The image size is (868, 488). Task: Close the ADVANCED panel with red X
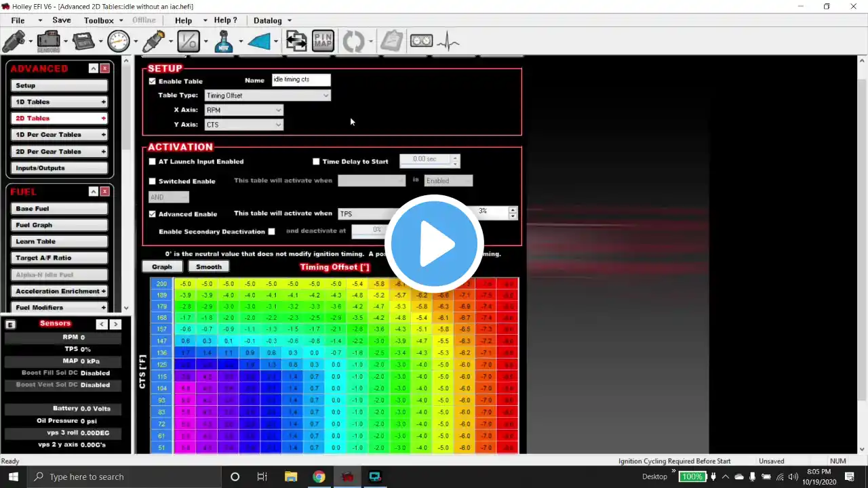pos(104,68)
